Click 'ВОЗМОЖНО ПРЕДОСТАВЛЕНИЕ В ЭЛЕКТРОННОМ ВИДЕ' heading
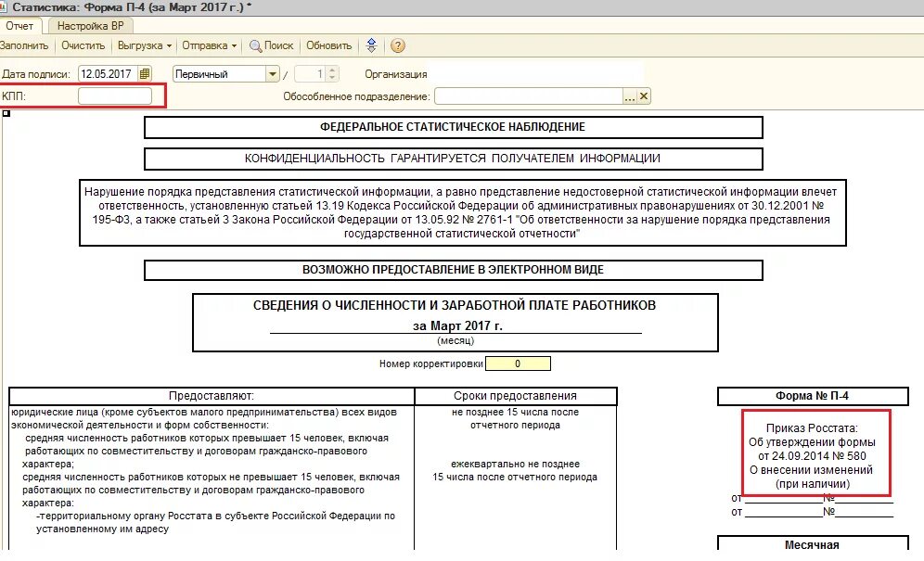This screenshot has width=924, height=561. pos(453,270)
